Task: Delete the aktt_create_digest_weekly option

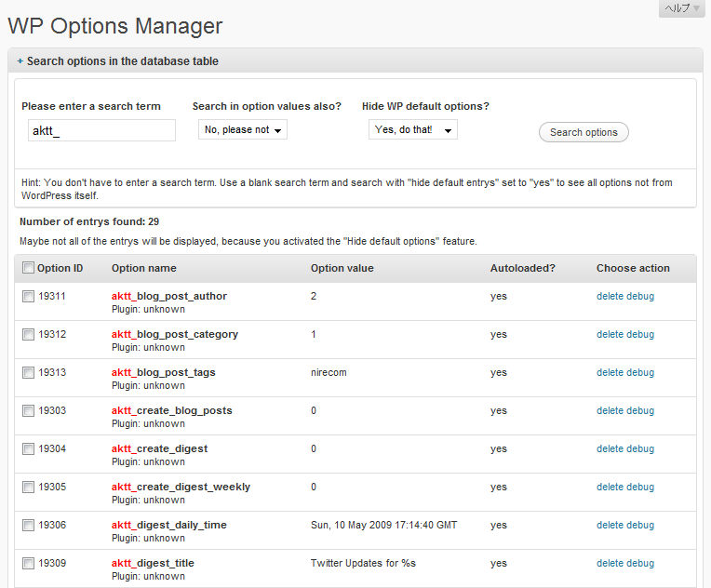Action: coord(610,487)
